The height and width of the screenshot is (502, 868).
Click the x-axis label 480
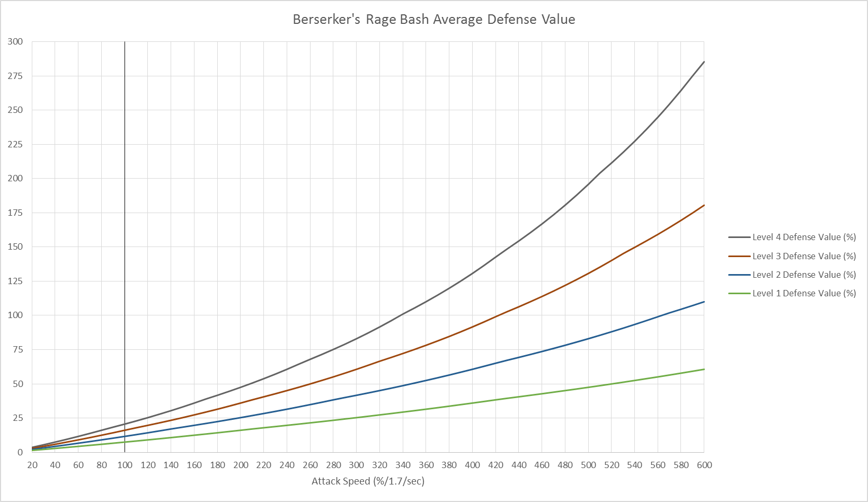tap(565, 465)
